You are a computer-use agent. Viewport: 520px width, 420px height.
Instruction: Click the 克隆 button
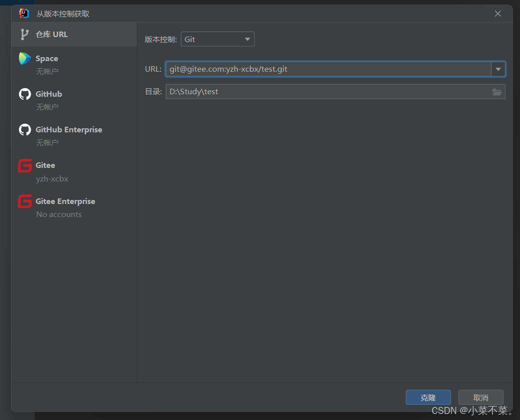428,397
